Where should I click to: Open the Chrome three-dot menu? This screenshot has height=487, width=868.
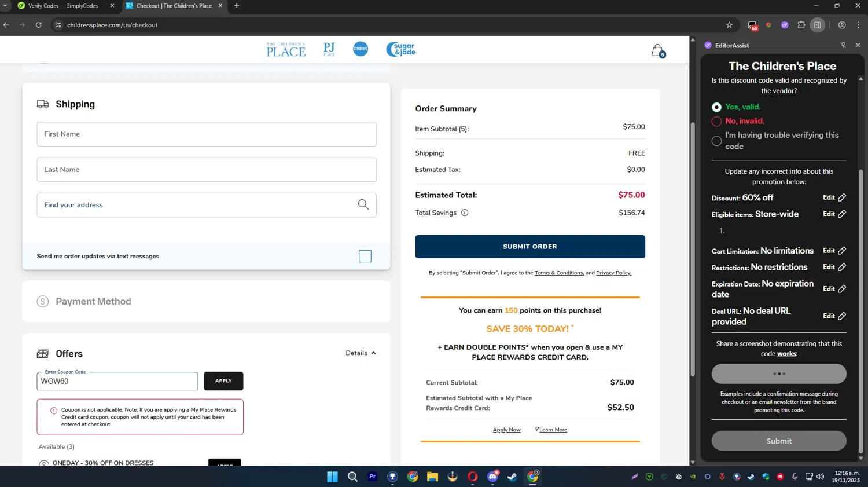tap(858, 25)
